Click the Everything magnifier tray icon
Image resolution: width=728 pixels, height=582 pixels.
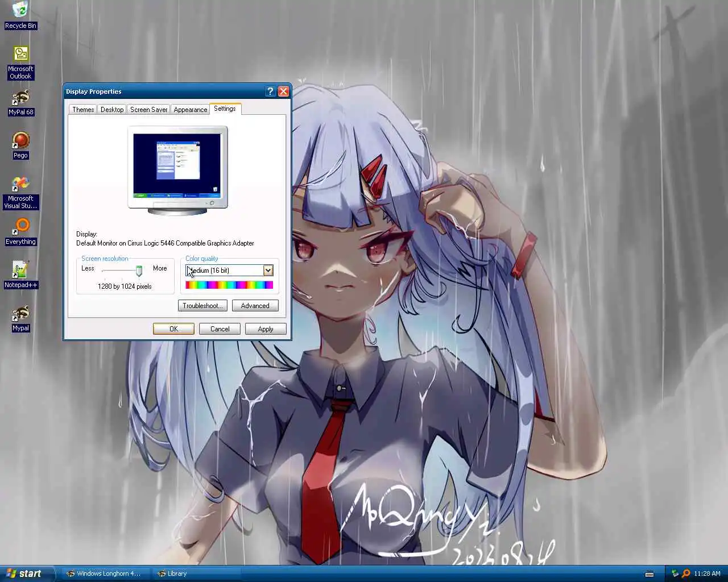[686, 573]
